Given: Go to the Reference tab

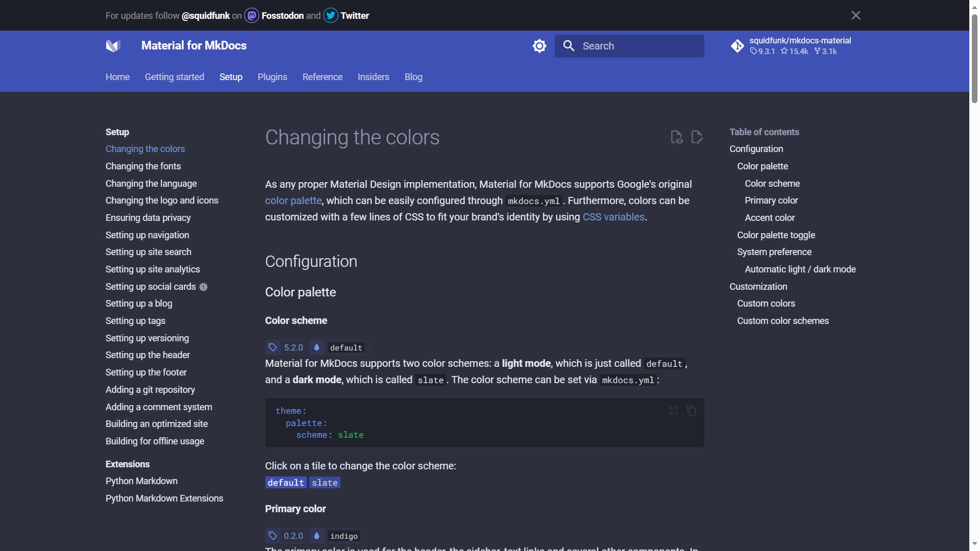Looking at the screenshot, I should point(322,77).
